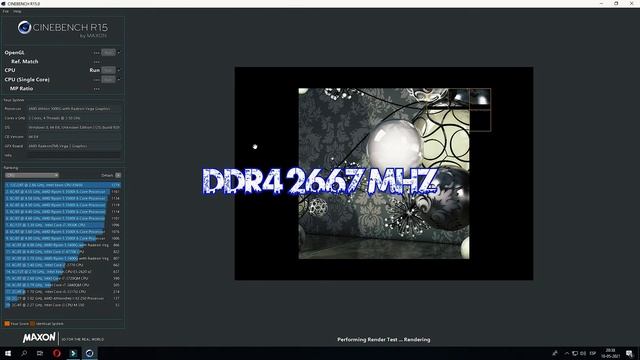Viewport: 640px width, 360px height.
Task: Select rank 7 Intel Core i7-3930K entry
Action: (63, 225)
